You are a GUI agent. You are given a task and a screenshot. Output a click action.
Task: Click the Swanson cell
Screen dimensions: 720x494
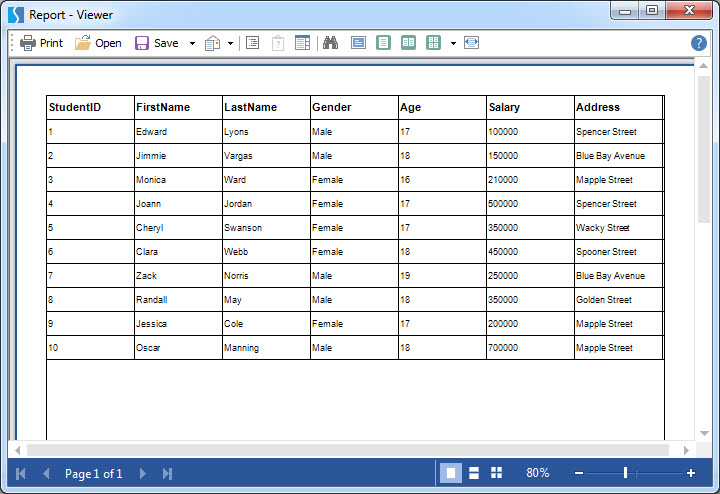tap(266, 228)
